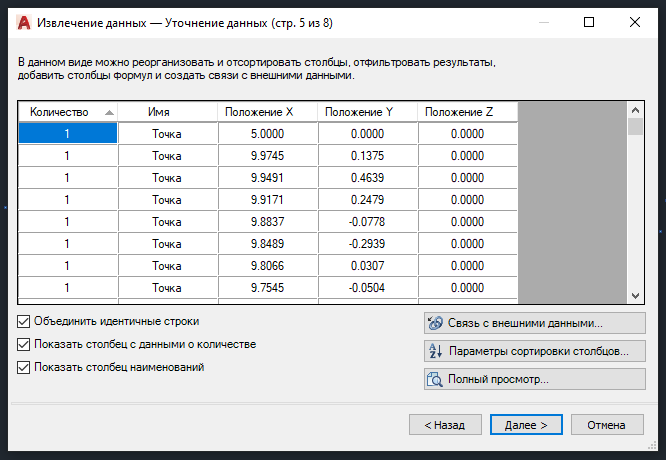This screenshot has height=460, width=666.
Task: Disable 'Показать столбец наименований' checkbox
Action: [x=24, y=367]
